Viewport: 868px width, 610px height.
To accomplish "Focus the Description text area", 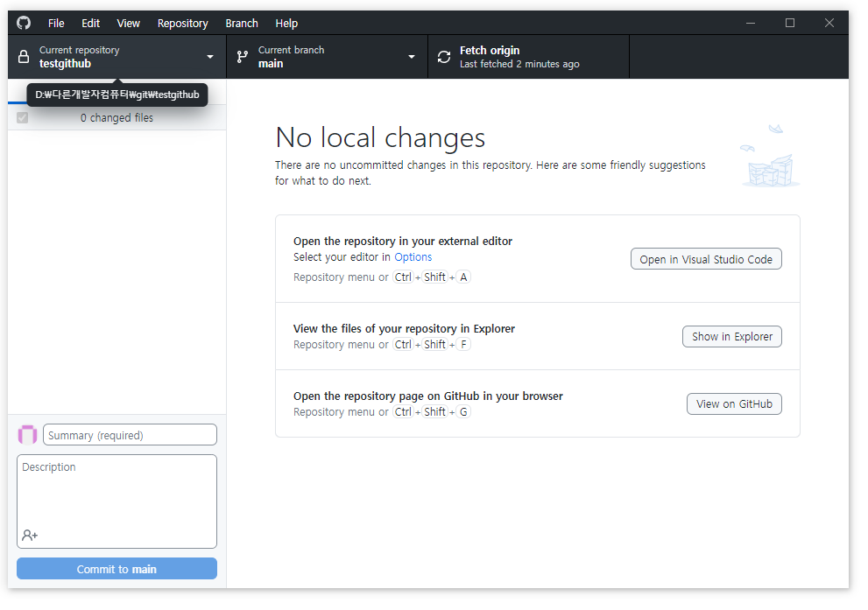I will click(116, 501).
